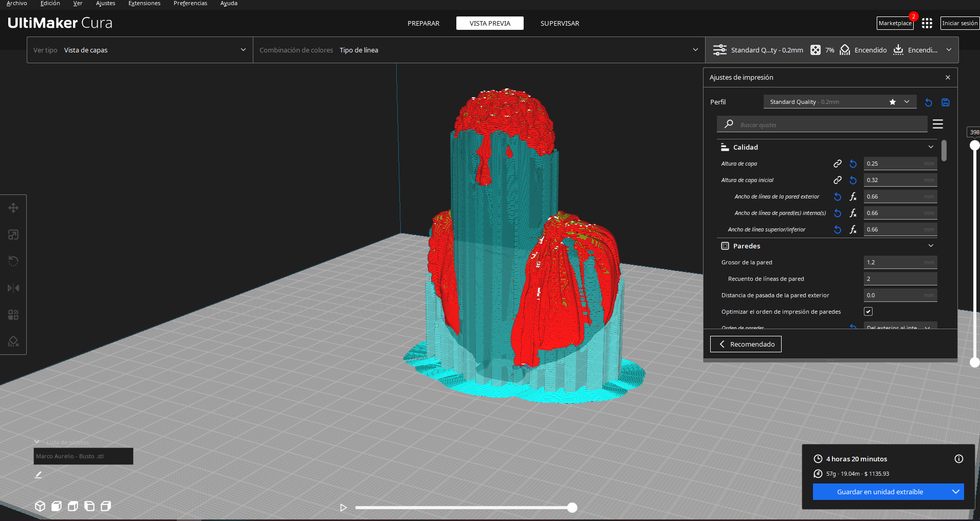Viewport: 980px width, 521px height.
Task: Reset profile changes with blue undo icon
Action: click(929, 102)
